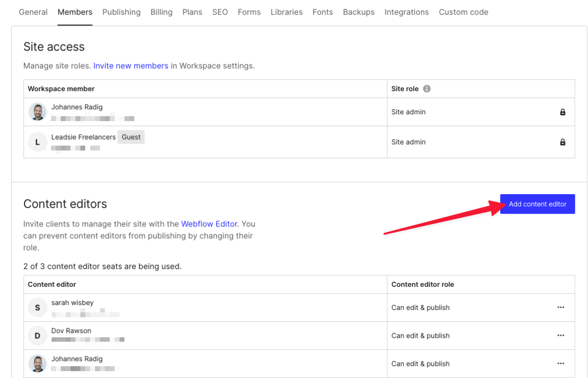Open the options menu for Dov Rawson
The height and width of the screenshot is (378, 588).
click(x=561, y=335)
